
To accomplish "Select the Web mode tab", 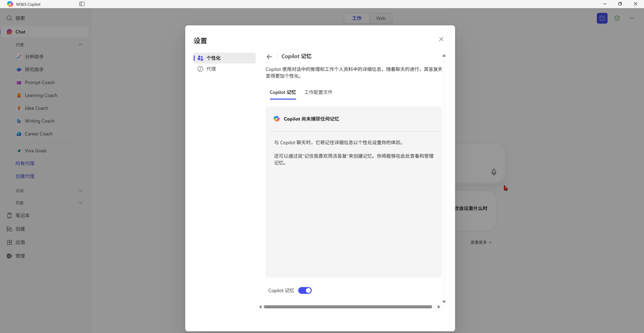I will coord(381,18).
